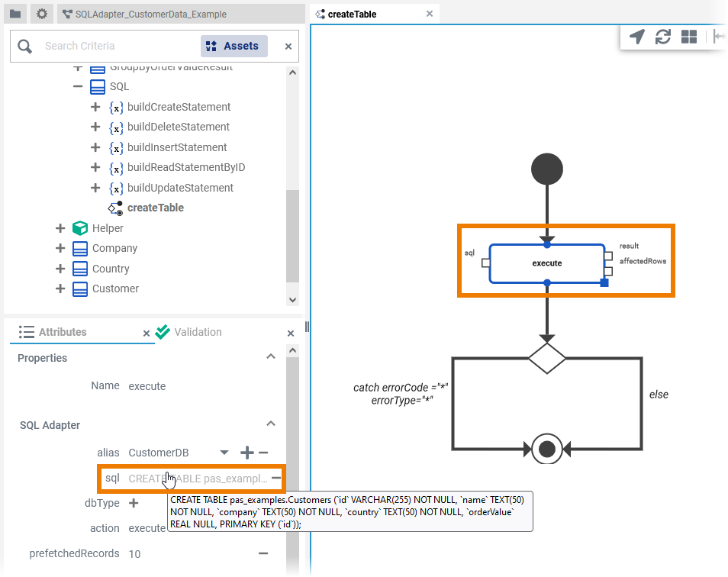
Task: Expand the Helper tree node
Action: pyautogui.click(x=60, y=228)
